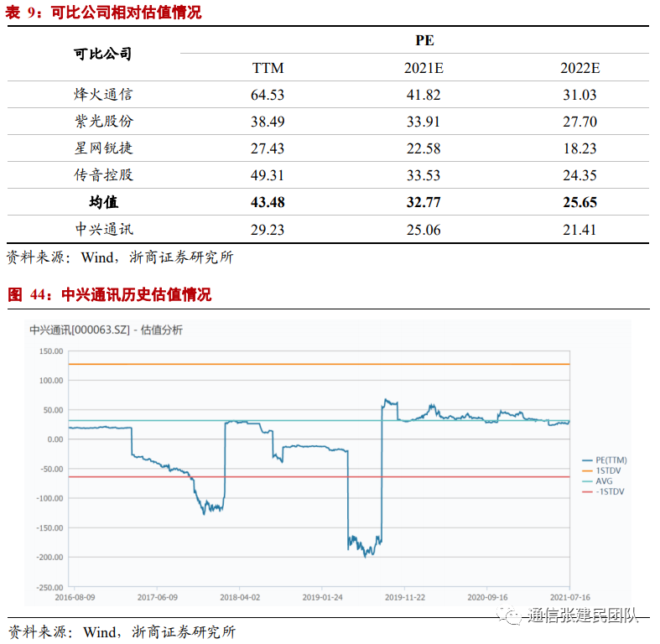Click the value 64.53 for 烽火通信 TTM
The image size is (660, 644).
tap(268, 95)
